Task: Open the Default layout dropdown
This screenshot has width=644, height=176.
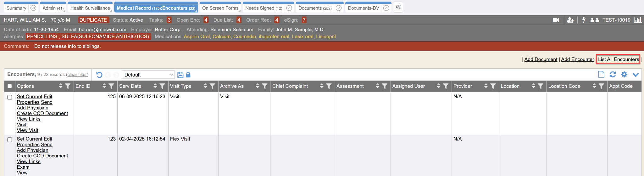Action: coord(148,75)
